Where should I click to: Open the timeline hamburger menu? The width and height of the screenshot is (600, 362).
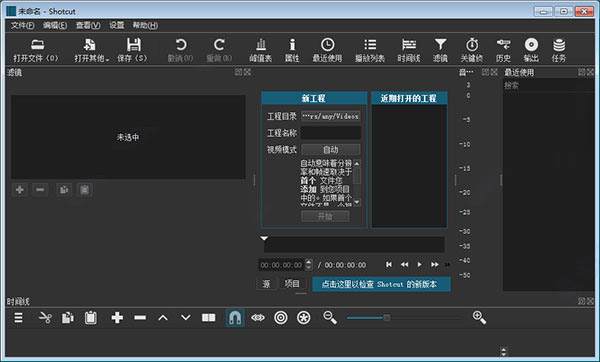point(18,318)
